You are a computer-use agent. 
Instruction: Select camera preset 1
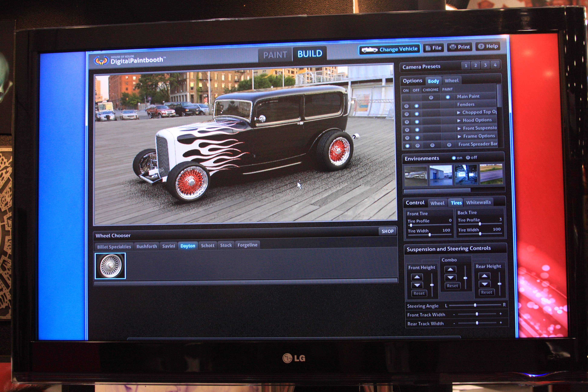pos(465,66)
